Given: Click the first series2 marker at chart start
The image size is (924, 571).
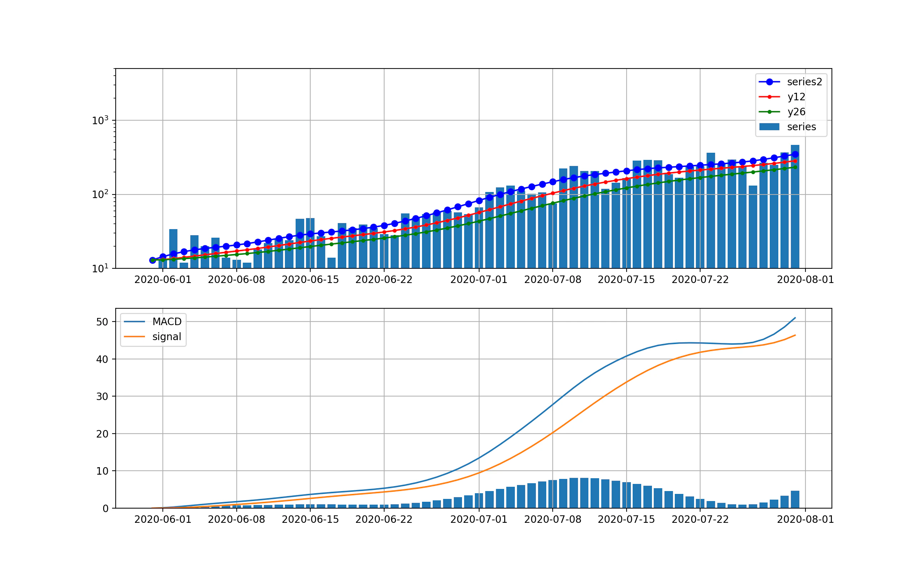Looking at the screenshot, I should click(x=152, y=260).
